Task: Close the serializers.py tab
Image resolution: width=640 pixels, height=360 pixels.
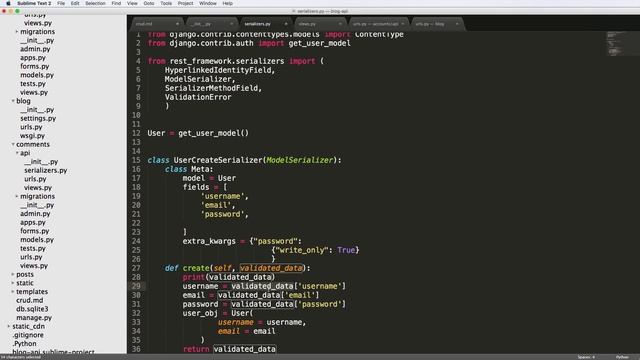Action: point(286,24)
